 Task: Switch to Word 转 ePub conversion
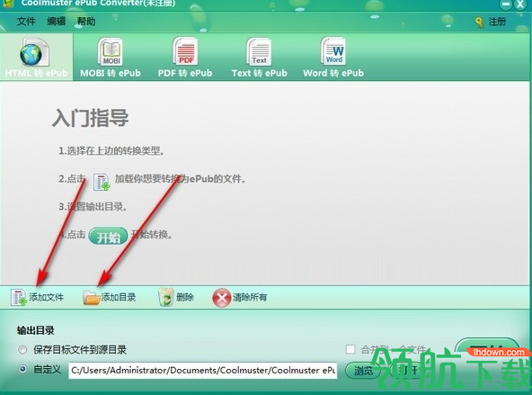[333, 57]
